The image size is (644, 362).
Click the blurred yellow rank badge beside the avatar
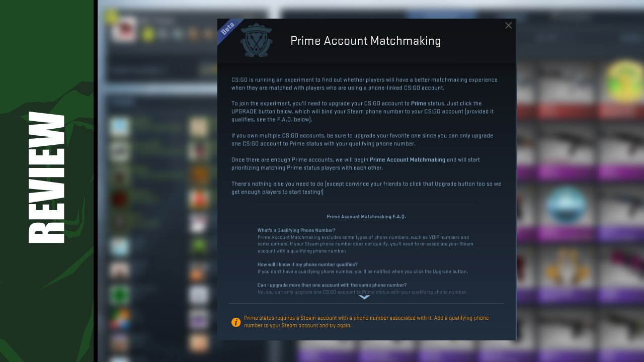[147, 34]
